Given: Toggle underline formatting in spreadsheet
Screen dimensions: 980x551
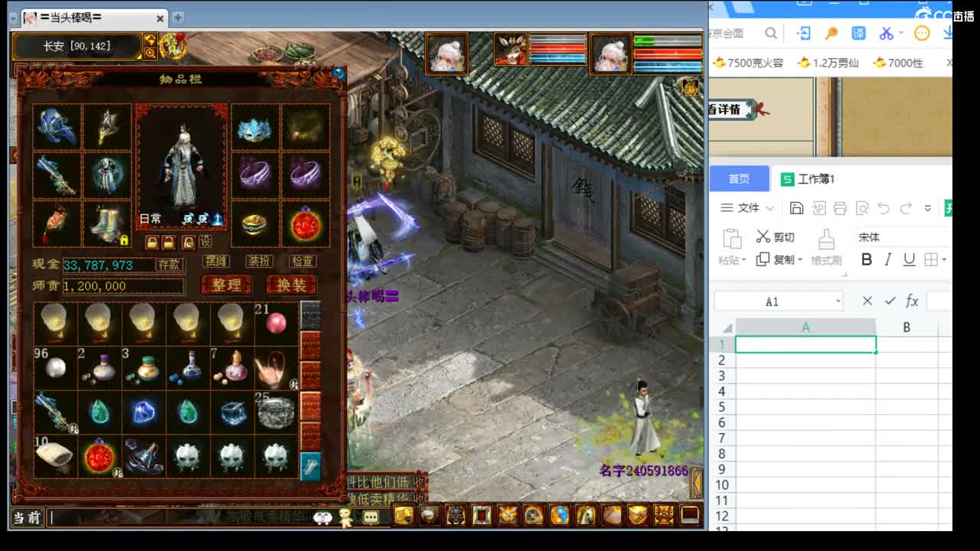Looking at the screenshot, I should 910,259.
